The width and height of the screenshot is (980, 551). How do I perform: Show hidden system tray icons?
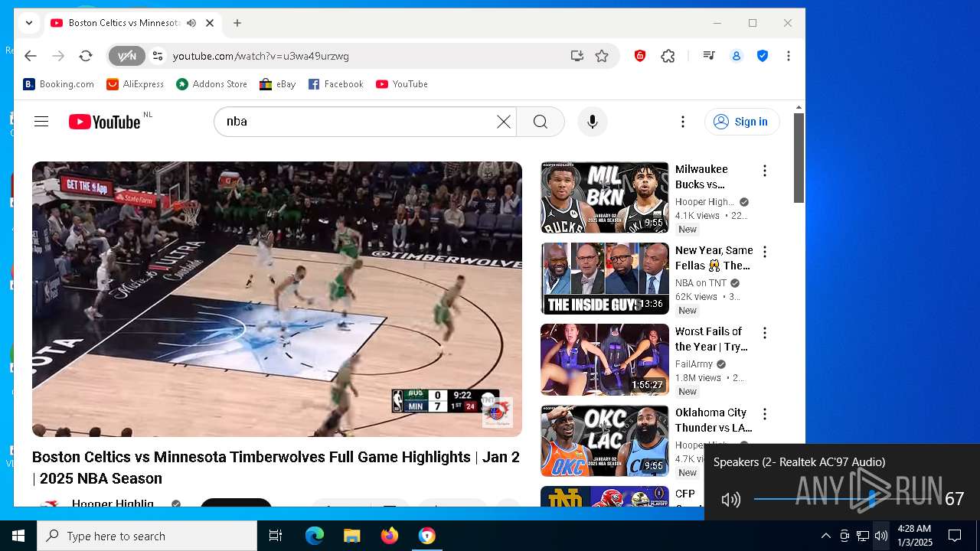[x=825, y=536]
